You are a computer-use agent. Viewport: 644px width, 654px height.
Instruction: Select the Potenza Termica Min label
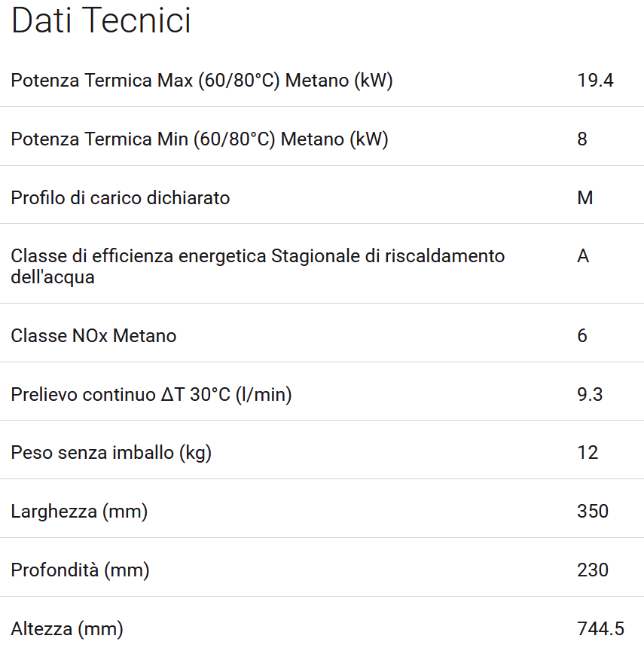pos(200,139)
